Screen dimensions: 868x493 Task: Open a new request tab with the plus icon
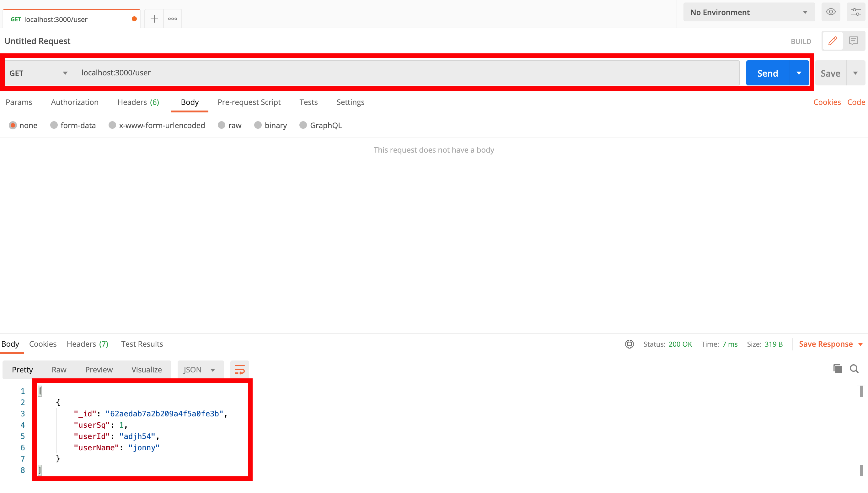154,19
